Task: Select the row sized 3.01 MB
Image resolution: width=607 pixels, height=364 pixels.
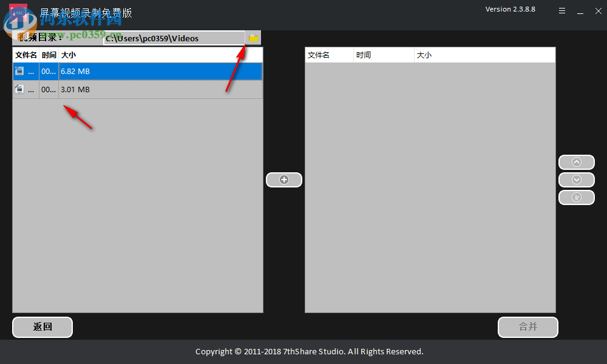Action: click(x=138, y=89)
